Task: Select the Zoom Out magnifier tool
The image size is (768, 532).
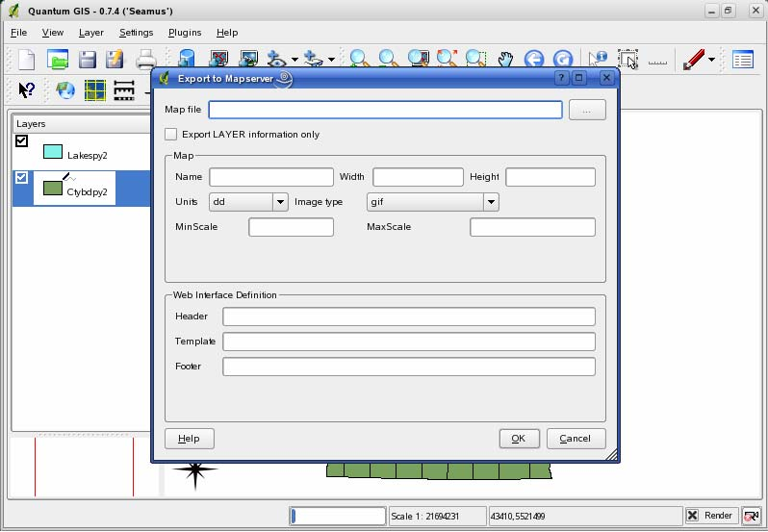Action: coord(389,59)
